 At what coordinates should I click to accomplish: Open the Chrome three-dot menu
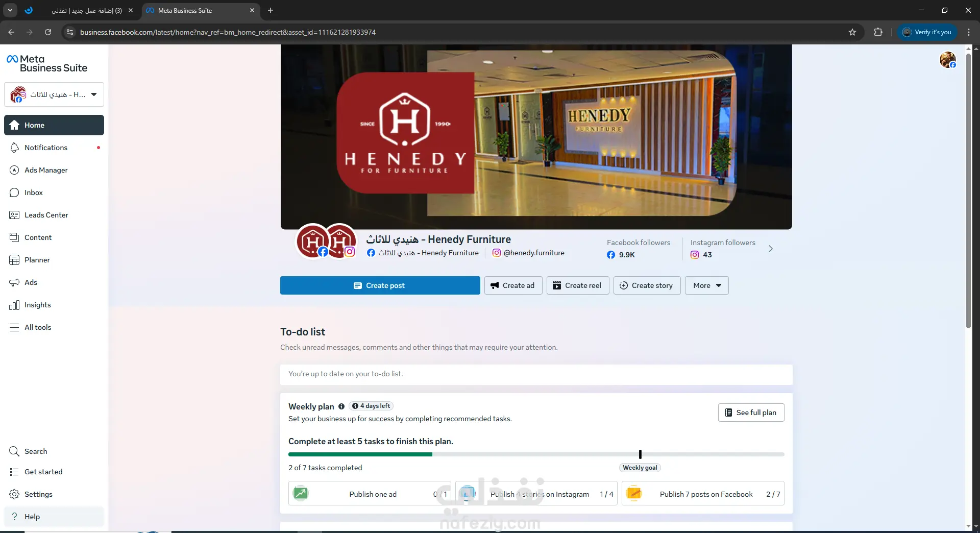click(969, 32)
